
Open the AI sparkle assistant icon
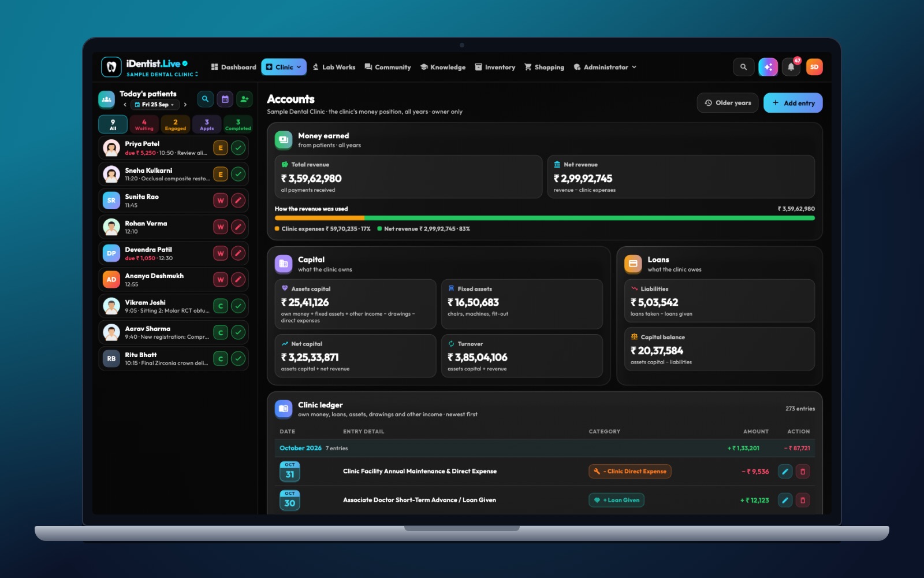tap(768, 67)
